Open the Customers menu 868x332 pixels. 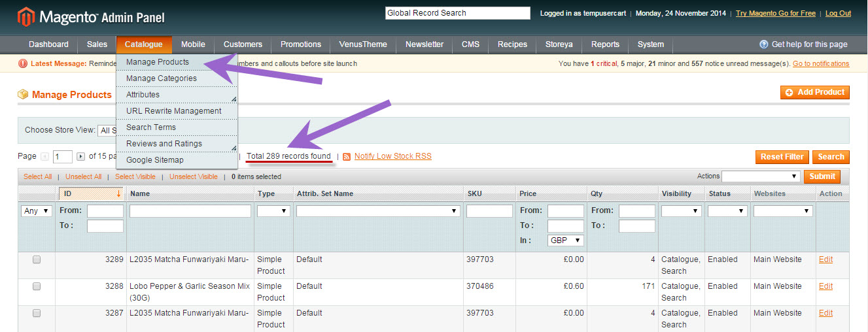(243, 44)
